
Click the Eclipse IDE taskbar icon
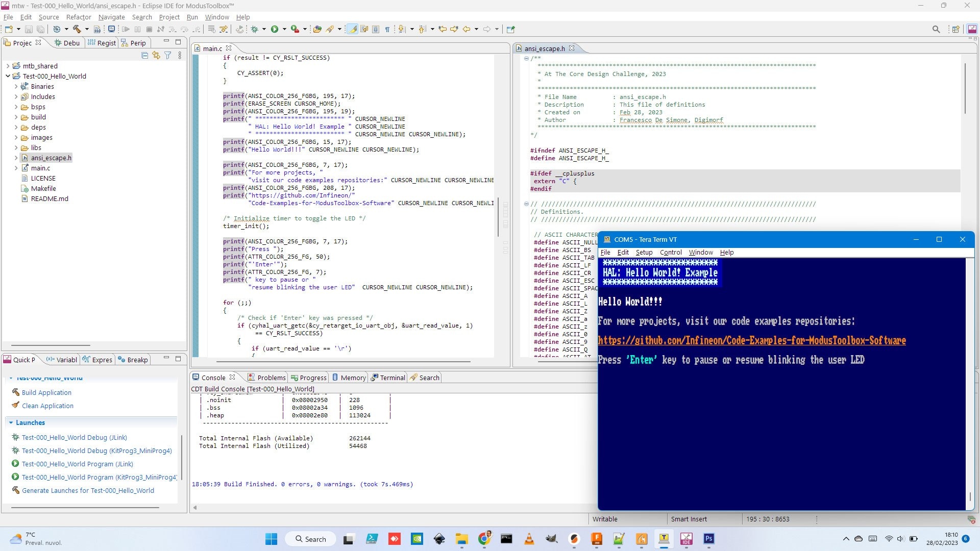[686, 538]
